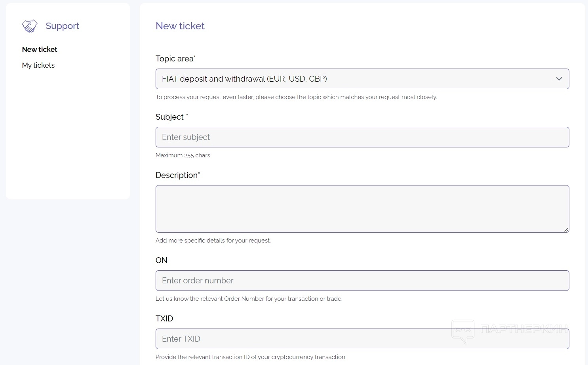Open the New ticket sidebar item
Viewport: 588px width, 365px height.
click(x=40, y=50)
